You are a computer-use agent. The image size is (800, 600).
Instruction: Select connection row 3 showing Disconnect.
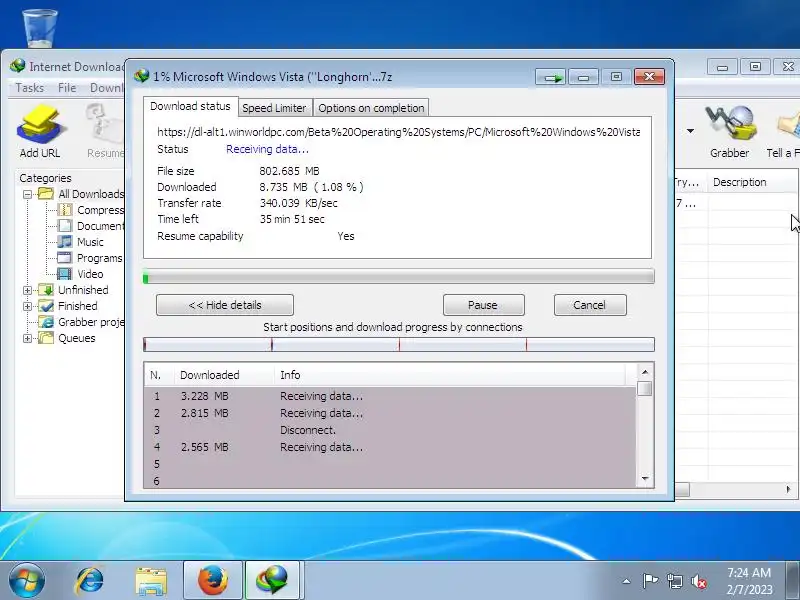(x=390, y=430)
